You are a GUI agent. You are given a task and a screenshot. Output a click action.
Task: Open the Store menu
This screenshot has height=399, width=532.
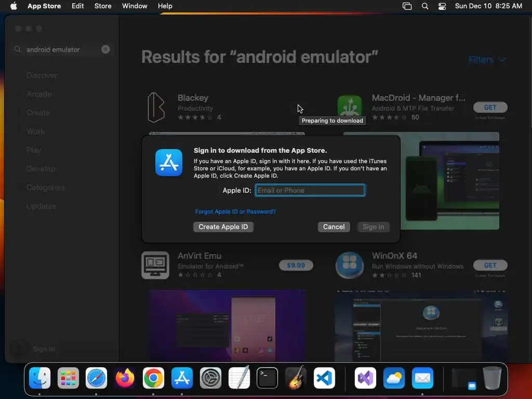(x=103, y=6)
